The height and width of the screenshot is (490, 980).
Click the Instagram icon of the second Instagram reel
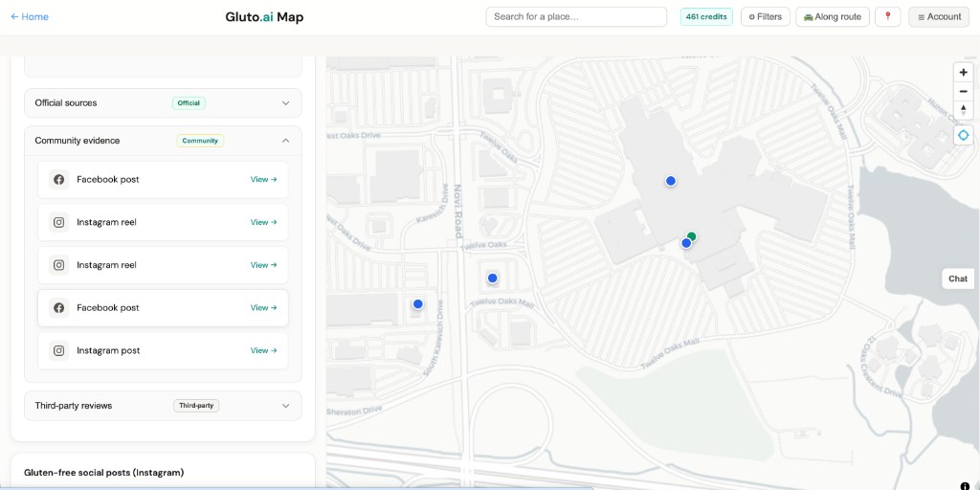(x=58, y=265)
